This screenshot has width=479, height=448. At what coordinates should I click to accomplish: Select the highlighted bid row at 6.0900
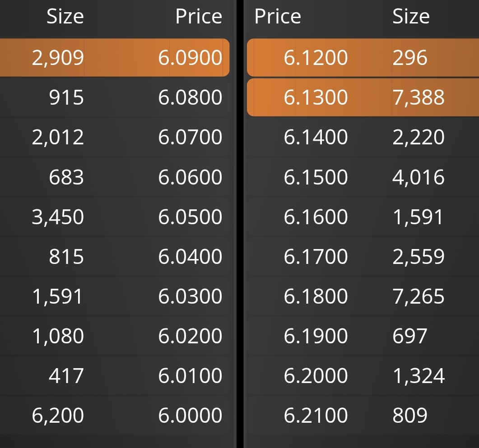[115, 57]
